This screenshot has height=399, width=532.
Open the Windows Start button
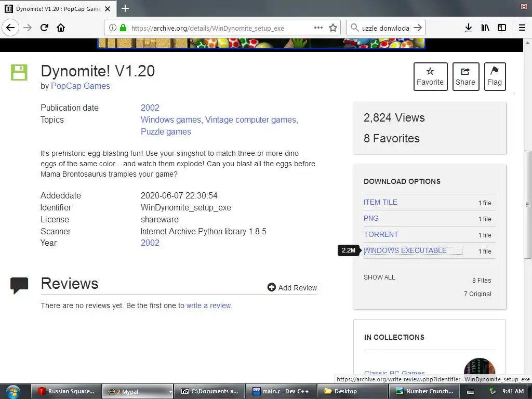pos(13,392)
